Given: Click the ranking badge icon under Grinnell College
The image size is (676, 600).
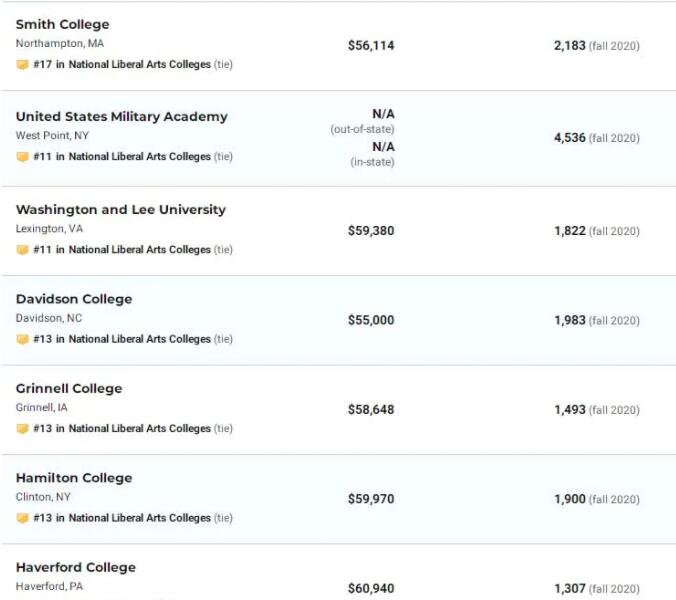Looking at the screenshot, I should point(22,429).
